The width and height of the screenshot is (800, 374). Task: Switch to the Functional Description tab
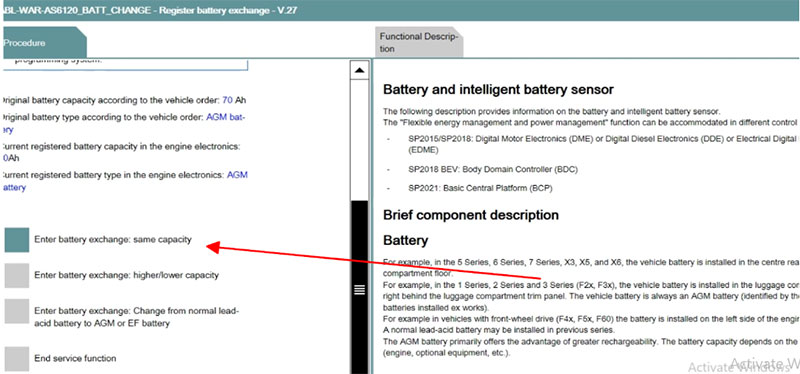tap(419, 43)
